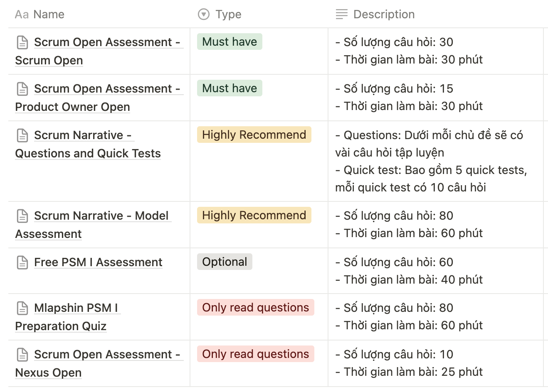Viewport: 548px width, 392px height.
Task: Click text lines icon in Description header
Action: (x=341, y=15)
